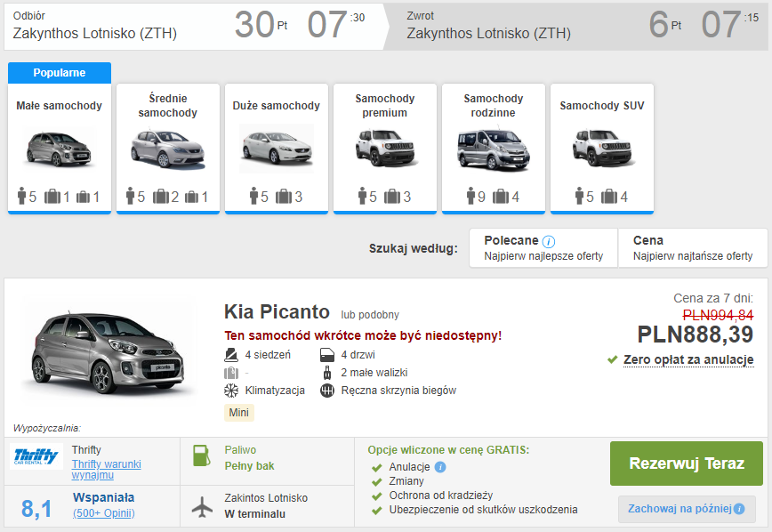
Task: Click the fuel pump Paliwo icon
Action: [x=201, y=455]
